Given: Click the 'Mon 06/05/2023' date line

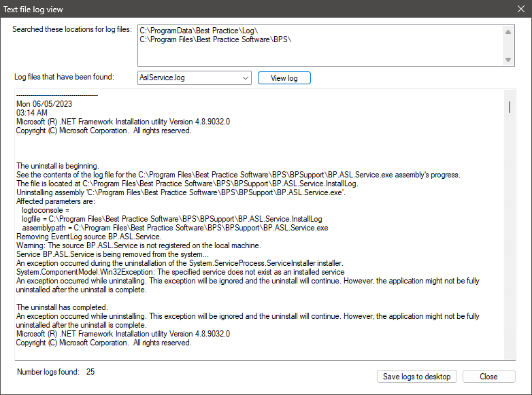Looking at the screenshot, I should click(x=44, y=104).
